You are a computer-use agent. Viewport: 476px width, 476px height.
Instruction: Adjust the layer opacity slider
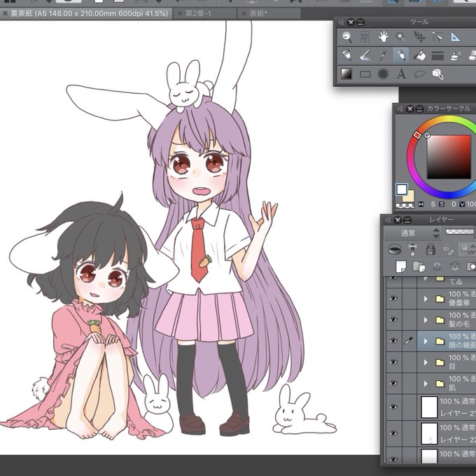point(460,232)
